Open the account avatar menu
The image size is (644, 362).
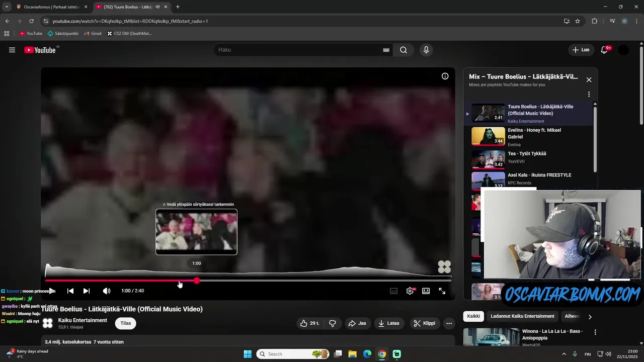click(623, 50)
